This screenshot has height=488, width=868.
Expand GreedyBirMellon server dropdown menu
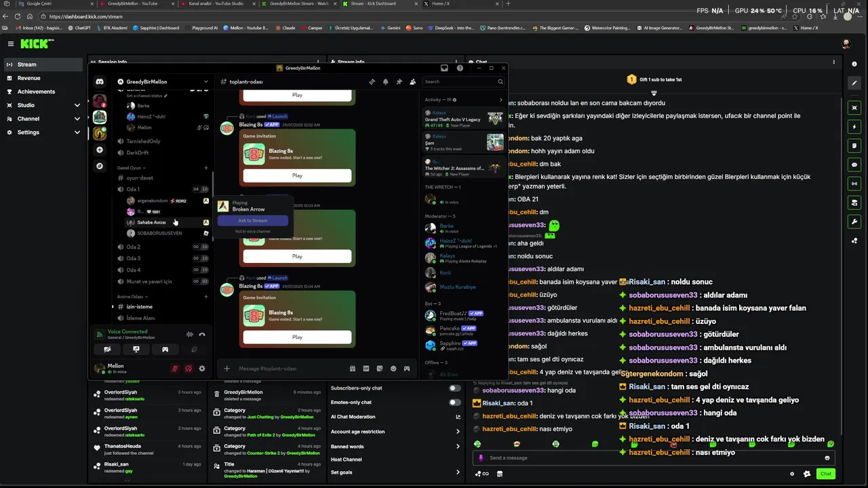pos(206,81)
